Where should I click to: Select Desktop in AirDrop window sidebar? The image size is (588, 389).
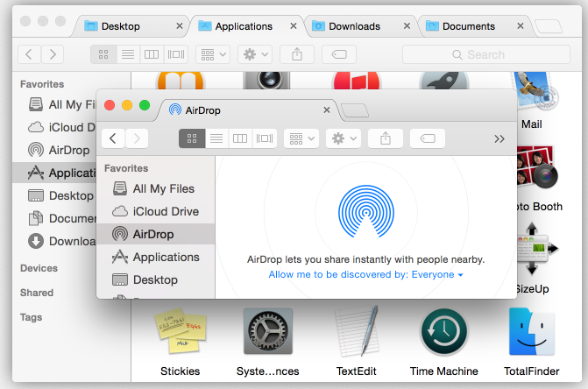click(x=156, y=280)
